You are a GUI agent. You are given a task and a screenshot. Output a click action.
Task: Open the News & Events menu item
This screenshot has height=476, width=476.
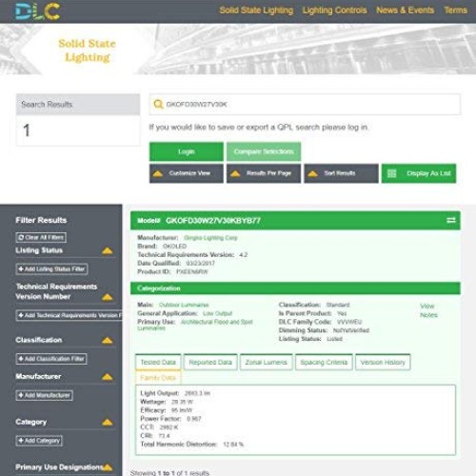pos(405,10)
